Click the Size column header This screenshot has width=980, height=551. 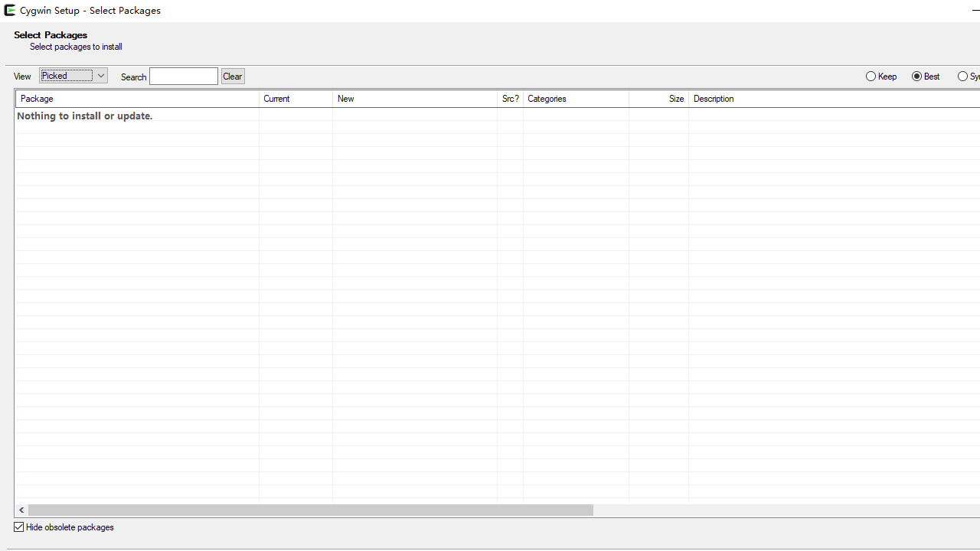tap(658, 99)
